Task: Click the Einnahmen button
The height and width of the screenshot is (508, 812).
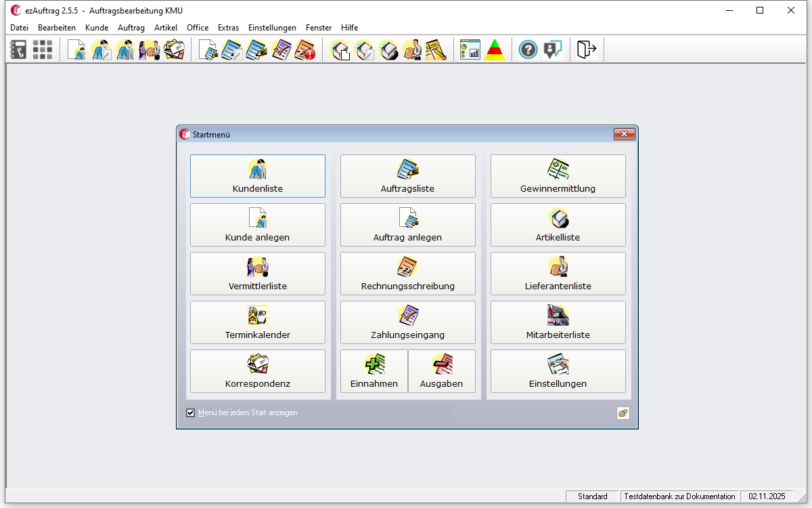Action: (x=374, y=371)
